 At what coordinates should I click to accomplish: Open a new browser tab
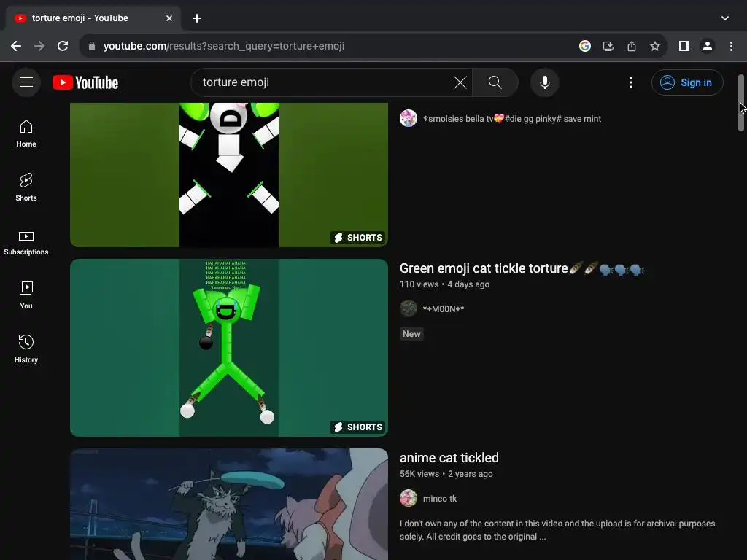(x=197, y=18)
